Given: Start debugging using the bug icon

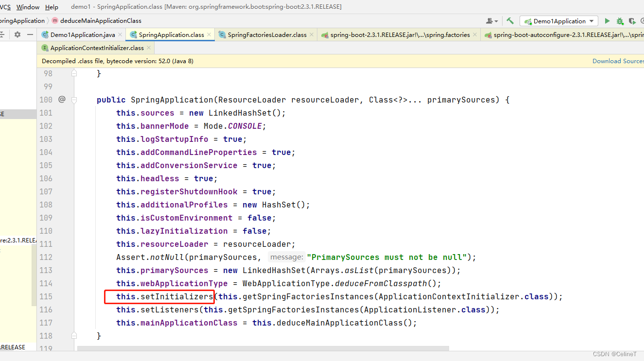Looking at the screenshot, I should tap(619, 21).
